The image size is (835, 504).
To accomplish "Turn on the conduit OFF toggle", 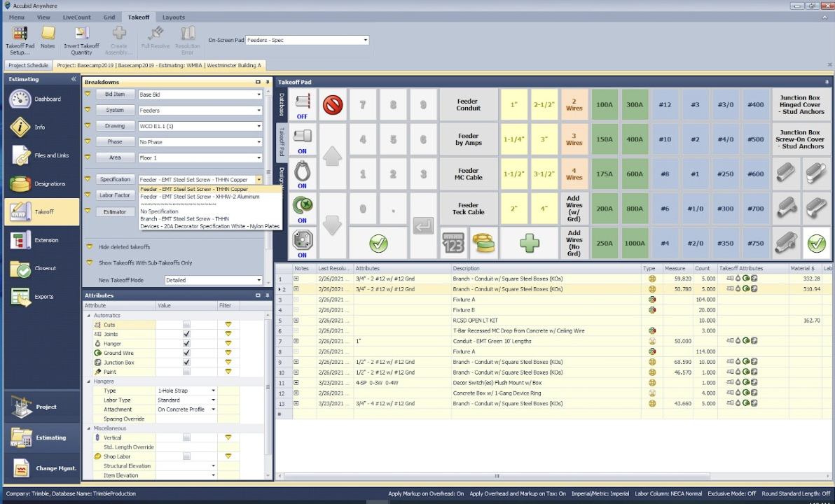I will [302, 104].
